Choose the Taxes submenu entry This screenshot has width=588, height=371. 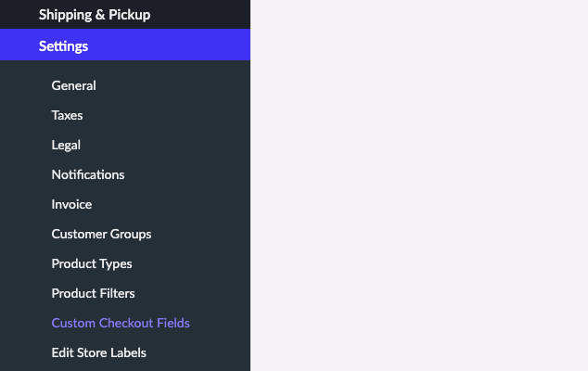(x=67, y=115)
